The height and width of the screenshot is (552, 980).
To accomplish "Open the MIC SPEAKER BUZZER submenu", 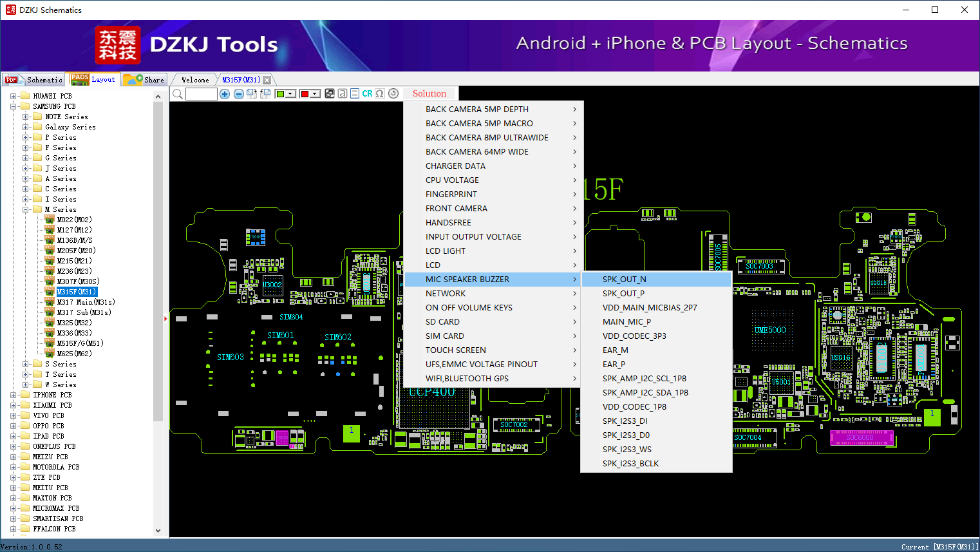I will click(494, 279).
